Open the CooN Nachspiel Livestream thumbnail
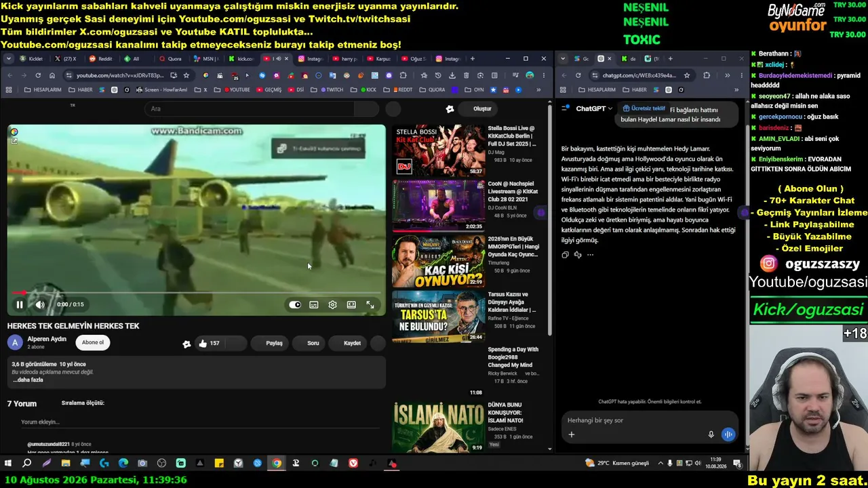Screen dimensions: 868x488 click(439, 205)
